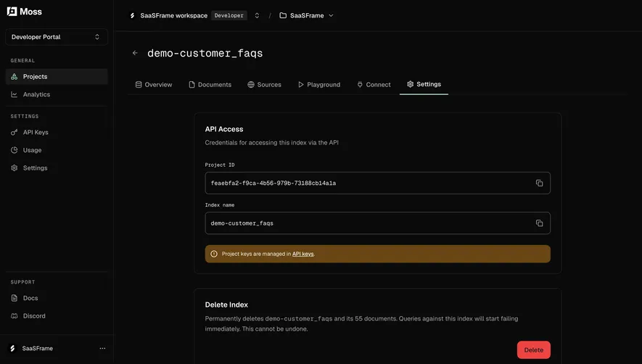Viewport: 642px width, 364px height.
Task: Click the Delete Index heading
Action: click(x=226, y=305)
